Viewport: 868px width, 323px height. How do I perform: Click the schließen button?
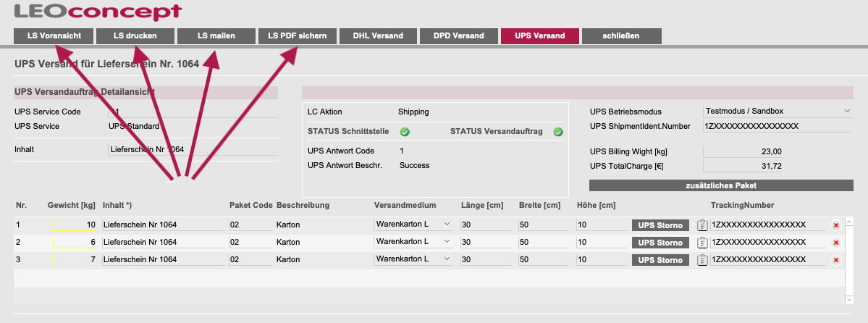pyautogui.click(x=621, y=36)
